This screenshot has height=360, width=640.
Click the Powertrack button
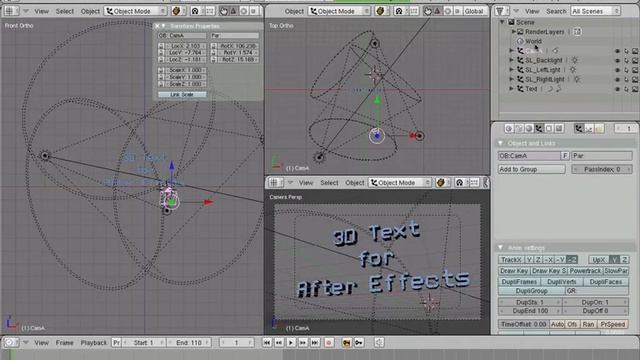click(x=585, y=271)
